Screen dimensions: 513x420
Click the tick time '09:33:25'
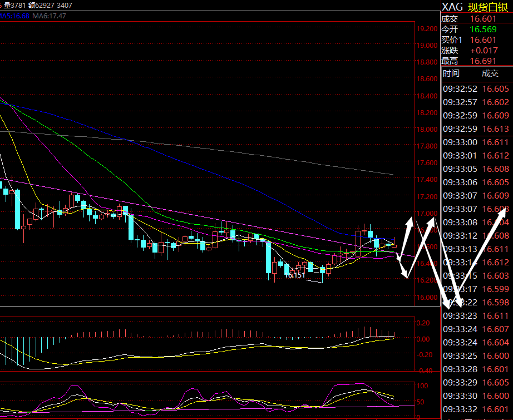click(460, 355)
